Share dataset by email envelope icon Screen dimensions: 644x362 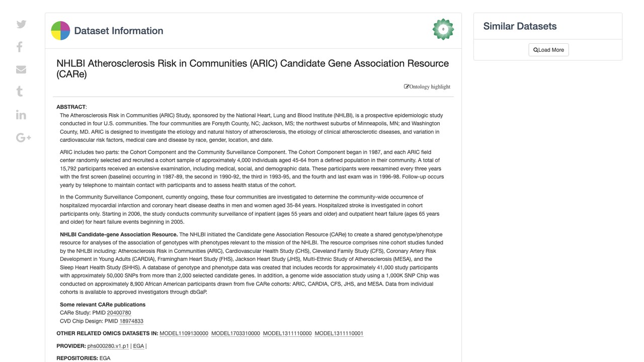(x=21, y=69)
